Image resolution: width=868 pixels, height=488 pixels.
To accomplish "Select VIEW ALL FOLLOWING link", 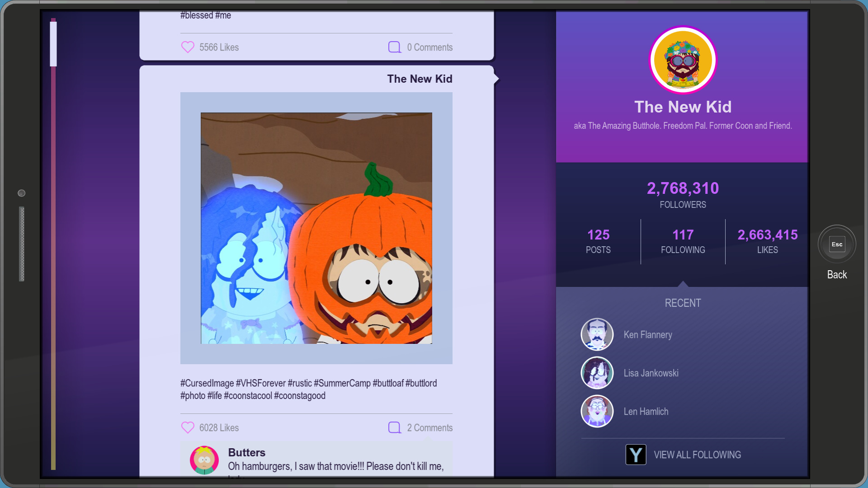I will pyautogui.click(x=697, y=455).
